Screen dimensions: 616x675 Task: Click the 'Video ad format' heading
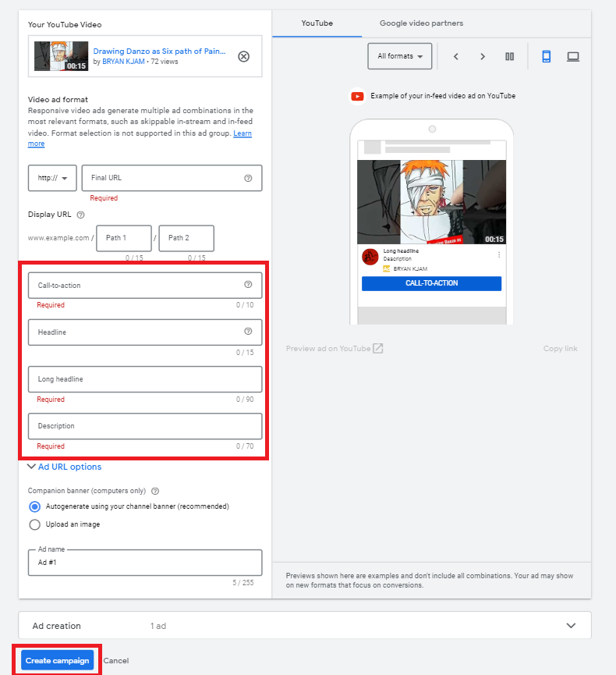[x=58, y=99]
